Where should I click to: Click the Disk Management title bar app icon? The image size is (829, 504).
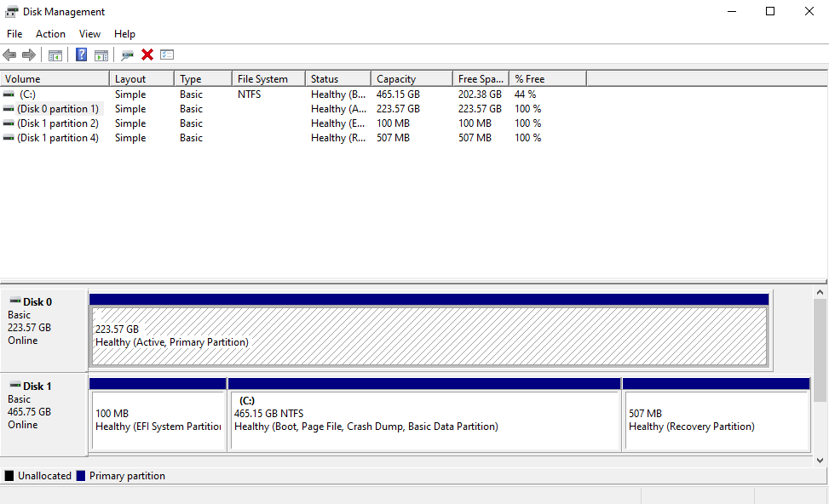click(12, 12)
